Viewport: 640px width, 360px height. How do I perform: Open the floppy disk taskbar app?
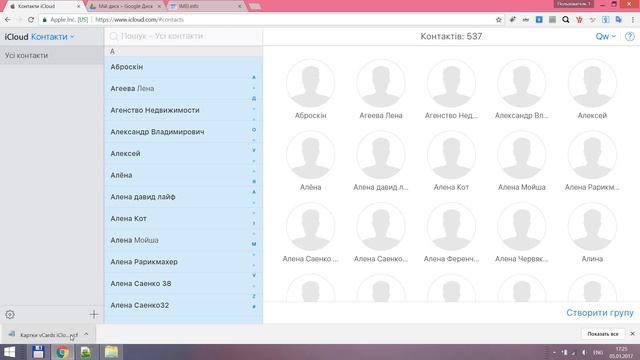[38, 352]
